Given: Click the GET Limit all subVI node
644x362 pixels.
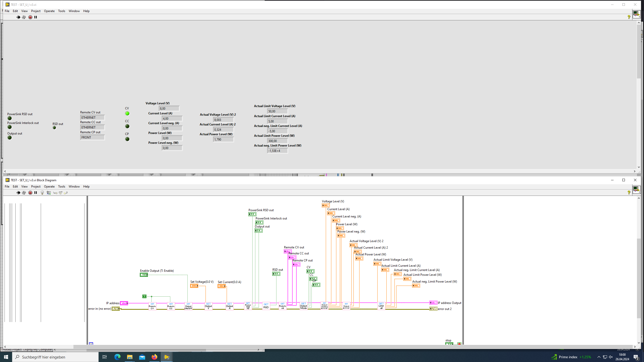Looking at the screenshot, I should click(381, 306).
